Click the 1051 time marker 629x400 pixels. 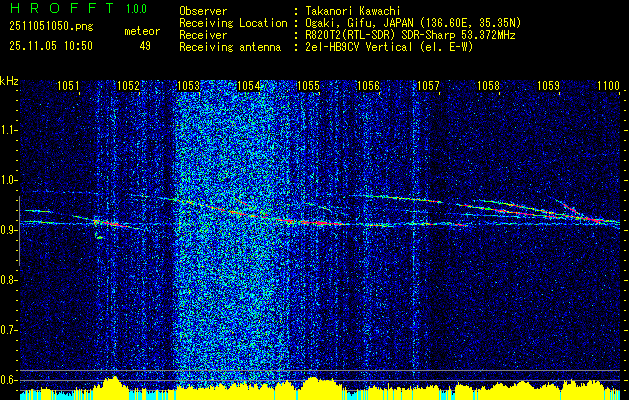68,85
